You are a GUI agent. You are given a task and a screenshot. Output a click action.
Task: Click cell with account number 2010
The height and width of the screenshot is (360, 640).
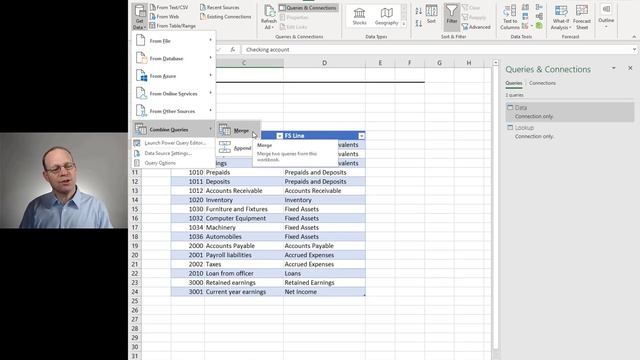coord(188,273)
